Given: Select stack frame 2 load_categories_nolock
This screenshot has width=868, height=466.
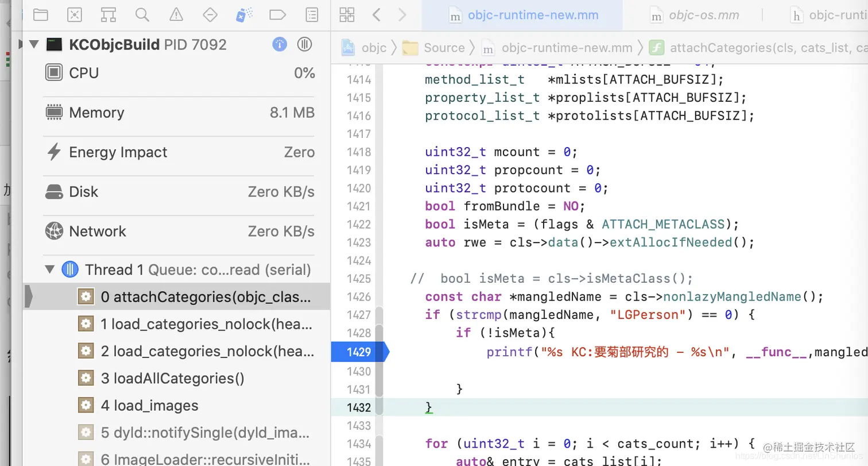Looking at the screenshot, I should (x=177, y=351).
